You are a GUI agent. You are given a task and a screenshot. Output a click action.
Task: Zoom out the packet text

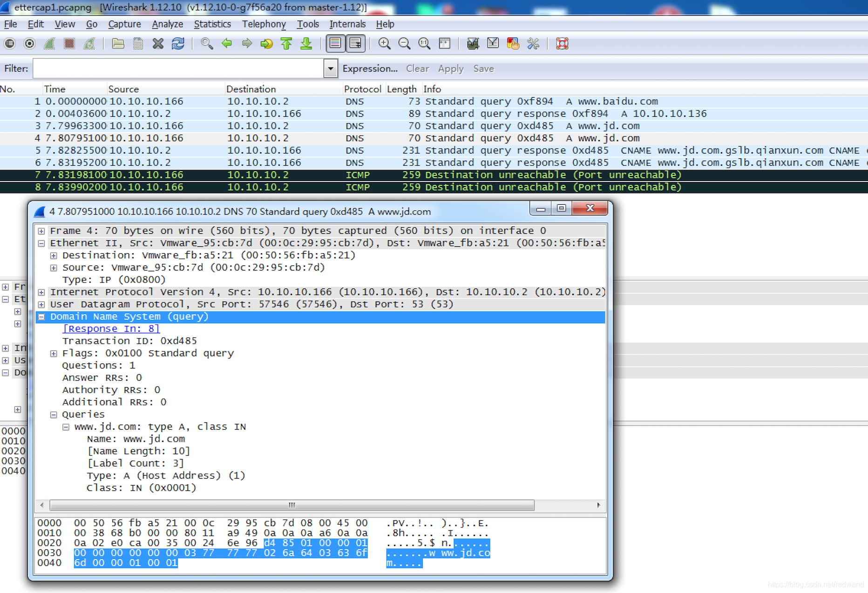(404, 44)
